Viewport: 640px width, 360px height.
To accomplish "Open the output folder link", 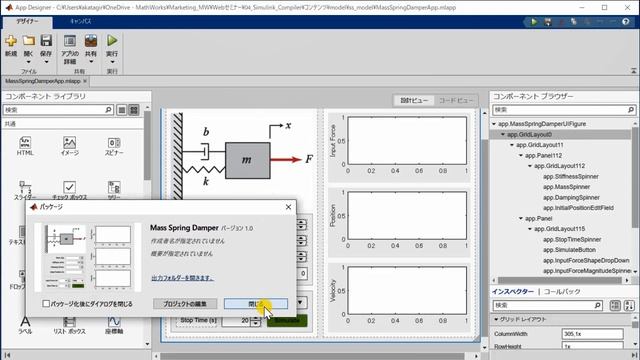I will coord(182,278).
